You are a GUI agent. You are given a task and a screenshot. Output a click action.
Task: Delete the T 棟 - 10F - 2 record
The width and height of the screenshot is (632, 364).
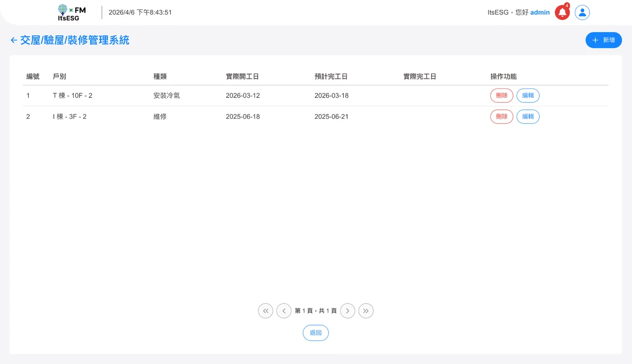click(x=502, y=96)
